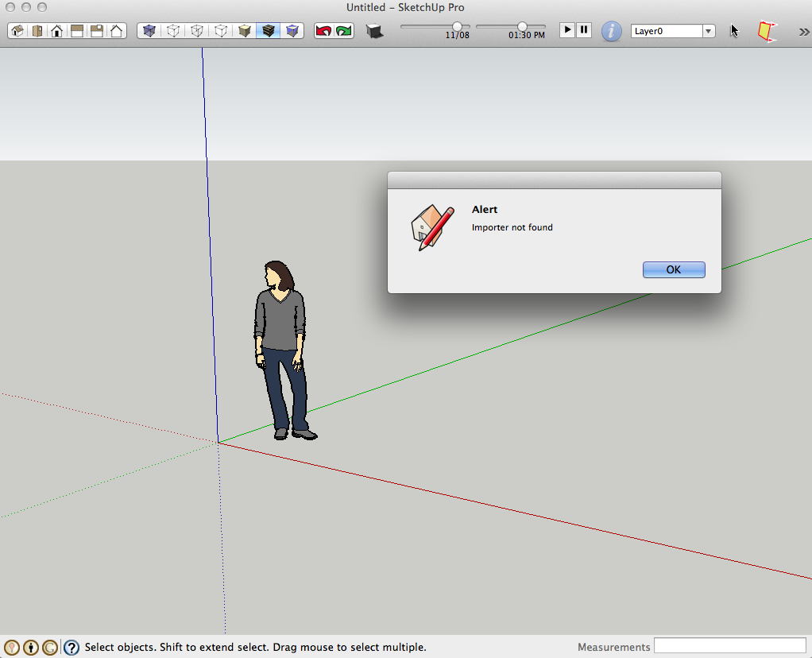
Task: Open Model Info with the blue i icon
Action: 611,31
